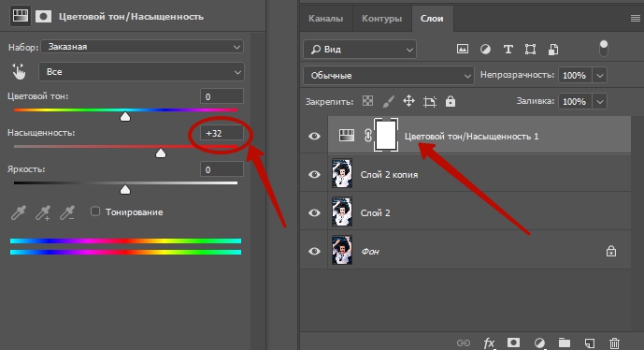
Task: Click the Насыщенность value field
Action: click(x=222, y=133)
